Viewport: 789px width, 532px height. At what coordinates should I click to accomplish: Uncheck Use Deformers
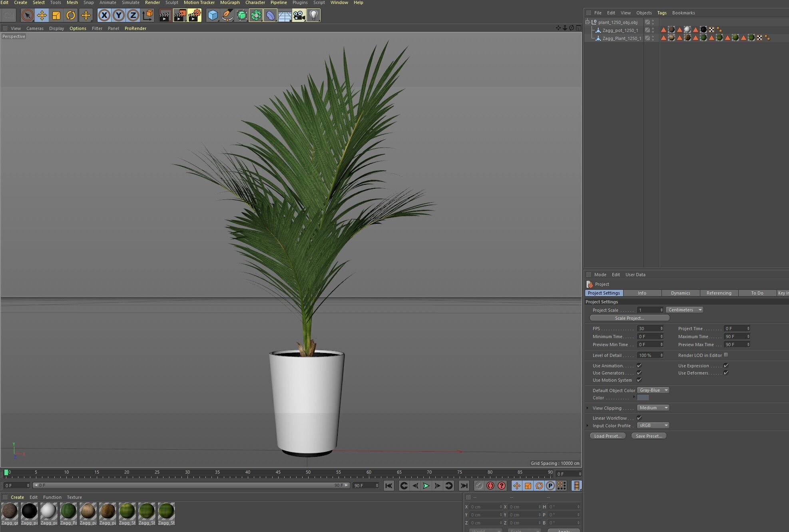click(726, 373)
